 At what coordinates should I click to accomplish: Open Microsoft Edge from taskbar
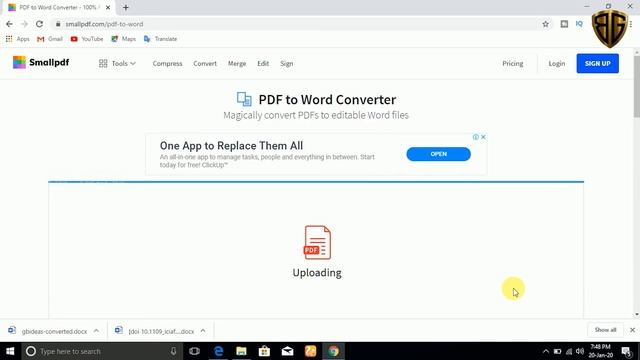[x=218, y=351]
